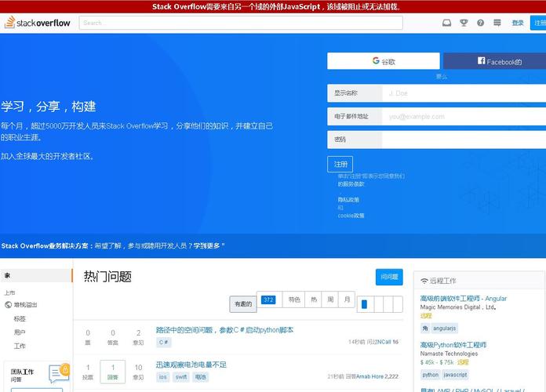Image resolution: width=546 pixels, height=392 pixels.
Task: Click the wifi icon beside 远程工作
Action: [424, 281]
